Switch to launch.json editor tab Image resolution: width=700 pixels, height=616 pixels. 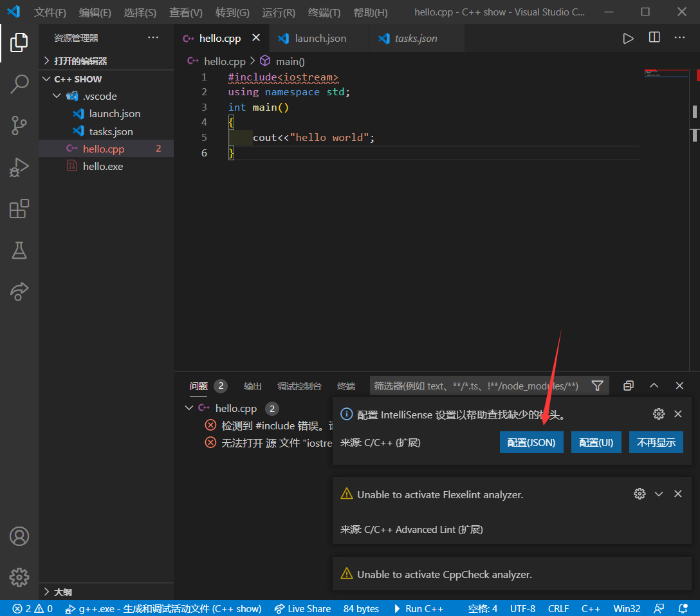(319, 39)
